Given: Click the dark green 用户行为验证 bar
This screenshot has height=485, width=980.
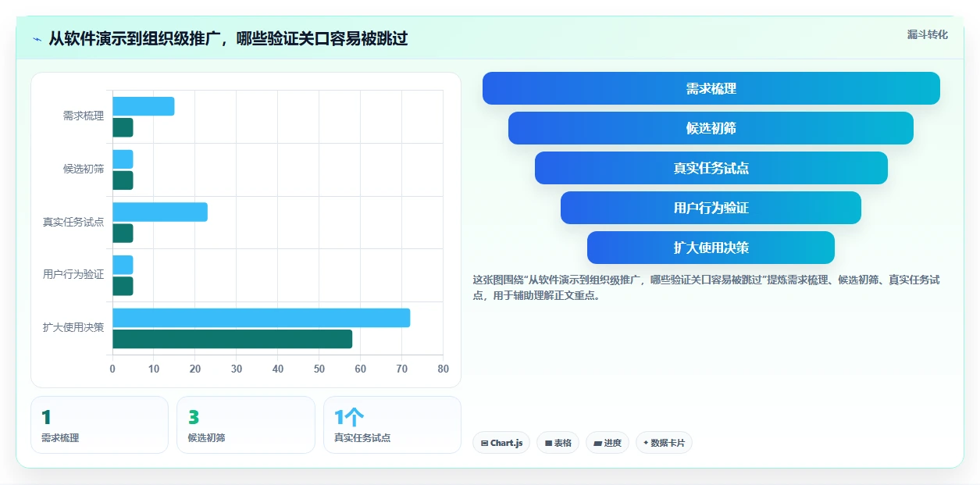Looking at the screenshot, I should [123, 286].
